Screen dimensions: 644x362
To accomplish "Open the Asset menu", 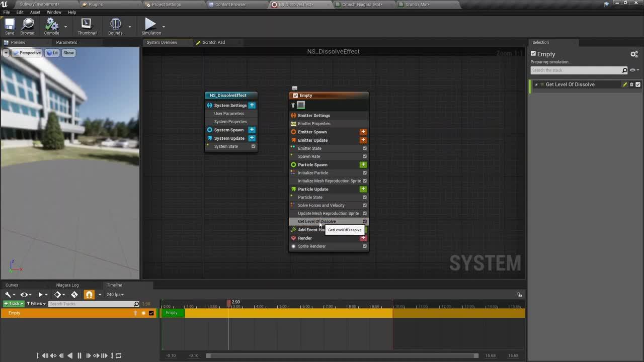I will 35,12.
